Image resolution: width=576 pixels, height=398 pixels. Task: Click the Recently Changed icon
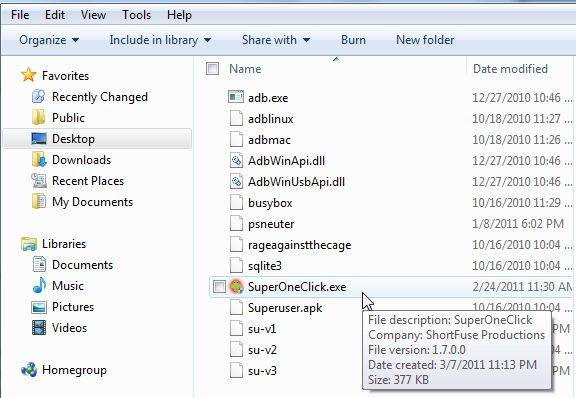[39, 97]
